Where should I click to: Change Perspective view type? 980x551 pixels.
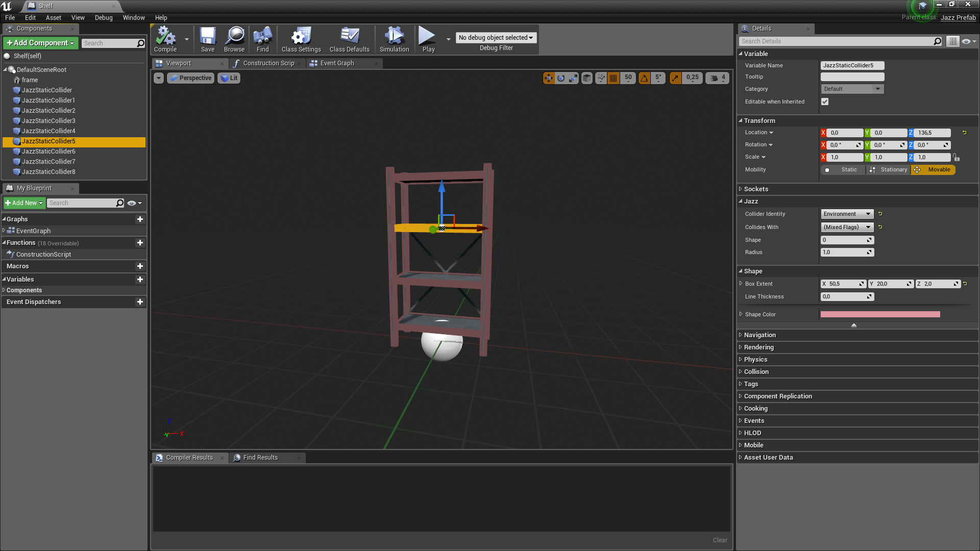pyautogui.click(x=190, y=78)
